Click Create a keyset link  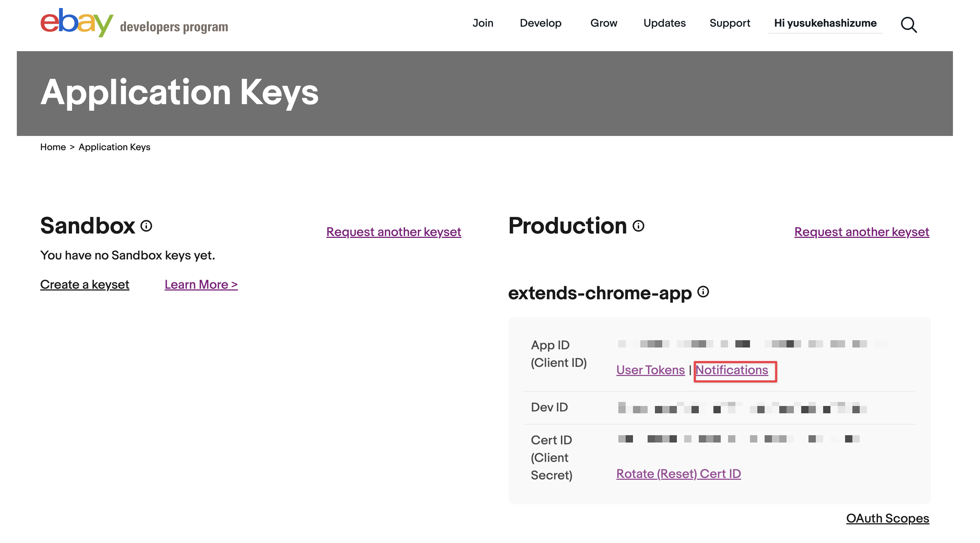pos(85,284)
